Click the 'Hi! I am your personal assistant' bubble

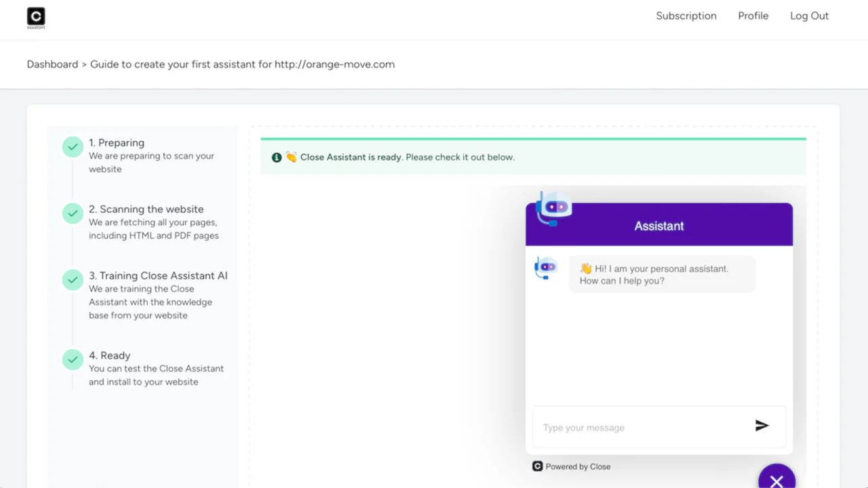(x=662, y=274)
